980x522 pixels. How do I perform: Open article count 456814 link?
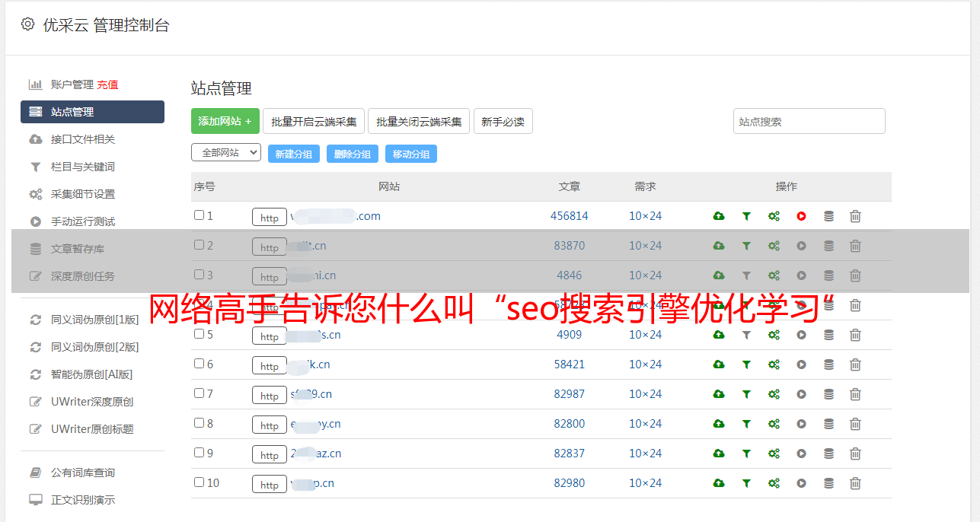tap(570, 216)
